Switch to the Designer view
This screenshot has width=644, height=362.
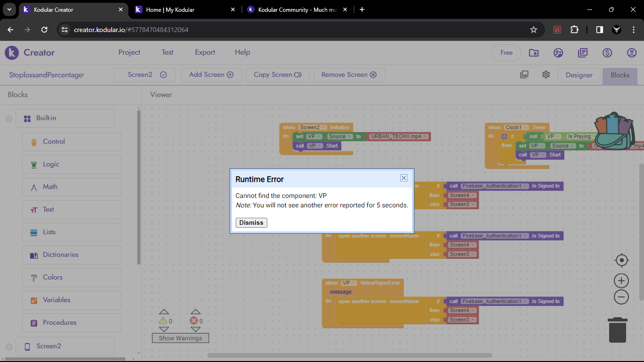point(579,75)
